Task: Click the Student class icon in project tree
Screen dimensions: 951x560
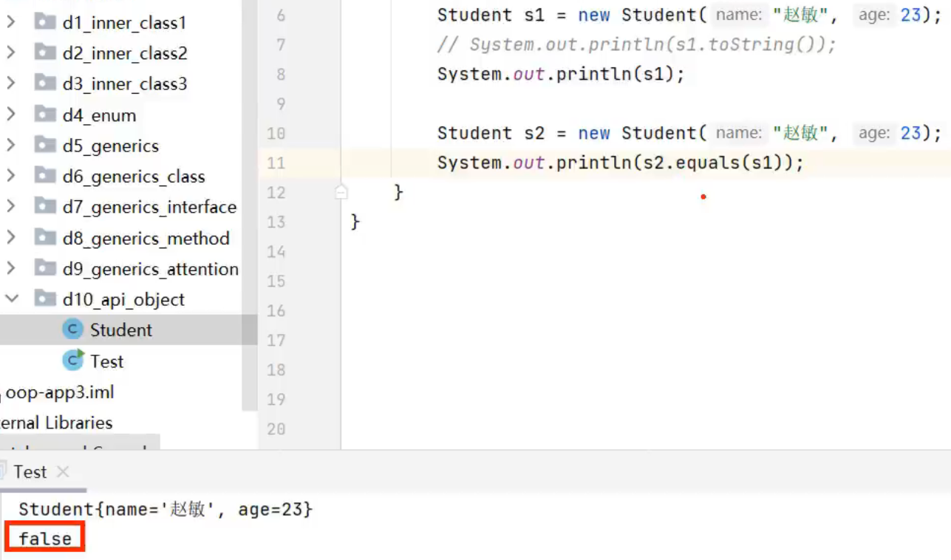Action: click(x=73, y=329)
